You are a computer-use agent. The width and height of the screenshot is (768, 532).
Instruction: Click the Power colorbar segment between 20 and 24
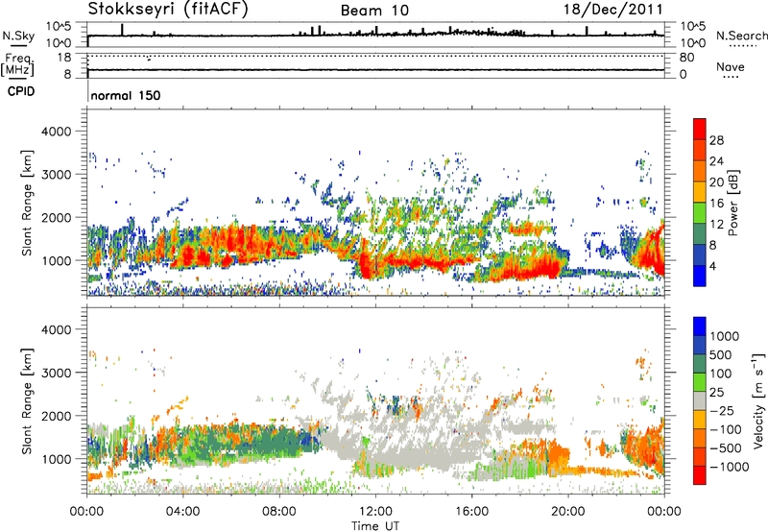[700, 171]
